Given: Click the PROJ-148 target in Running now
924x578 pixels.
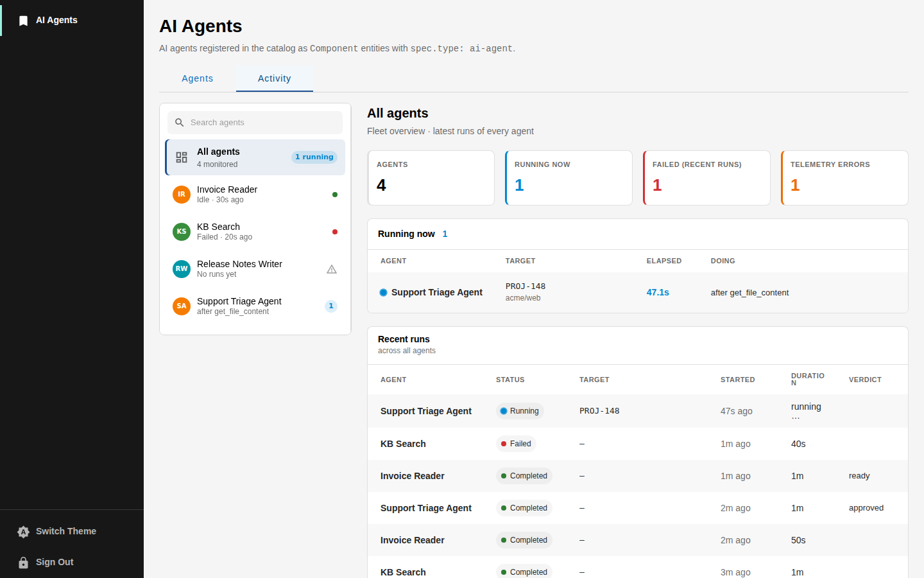Looking at the screenshot, I should click(526, 286).
